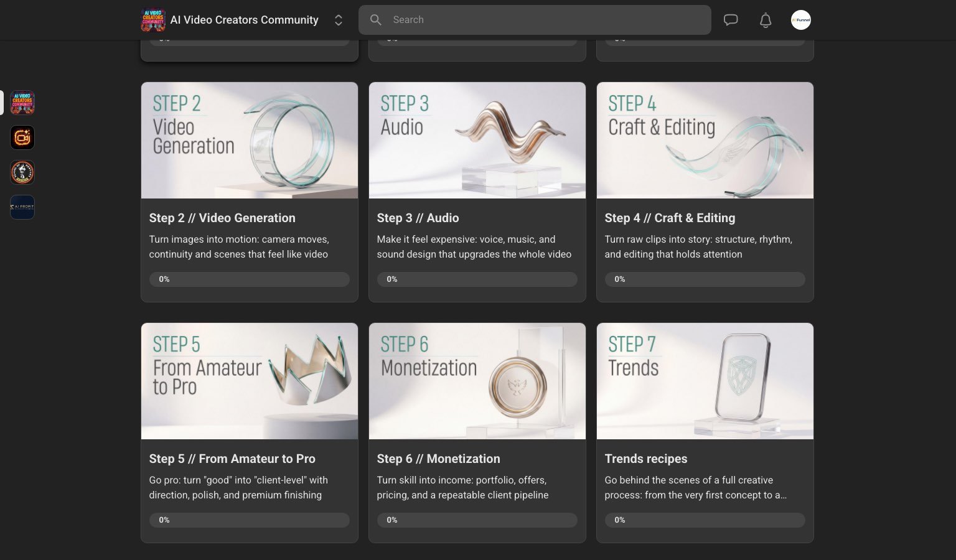Click the Step 5 progress bar
This screenshot has height=560, width=956.
coord(249,520)
